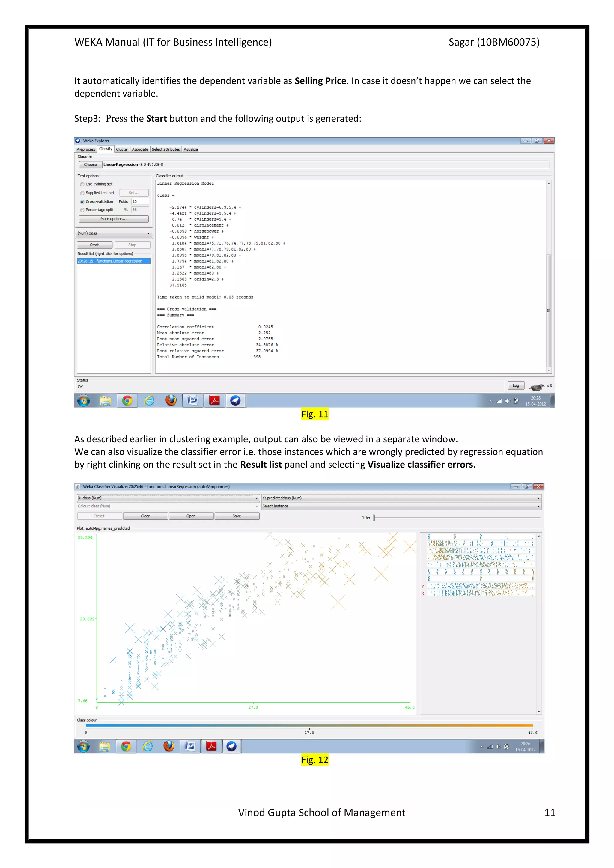
Task: Open file explorer icon in Fig. 11 taskbar
Action: pos(106,400)
